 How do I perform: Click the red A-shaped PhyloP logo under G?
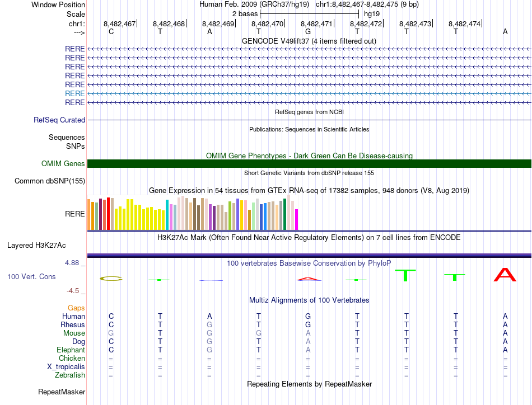(309, 279)
